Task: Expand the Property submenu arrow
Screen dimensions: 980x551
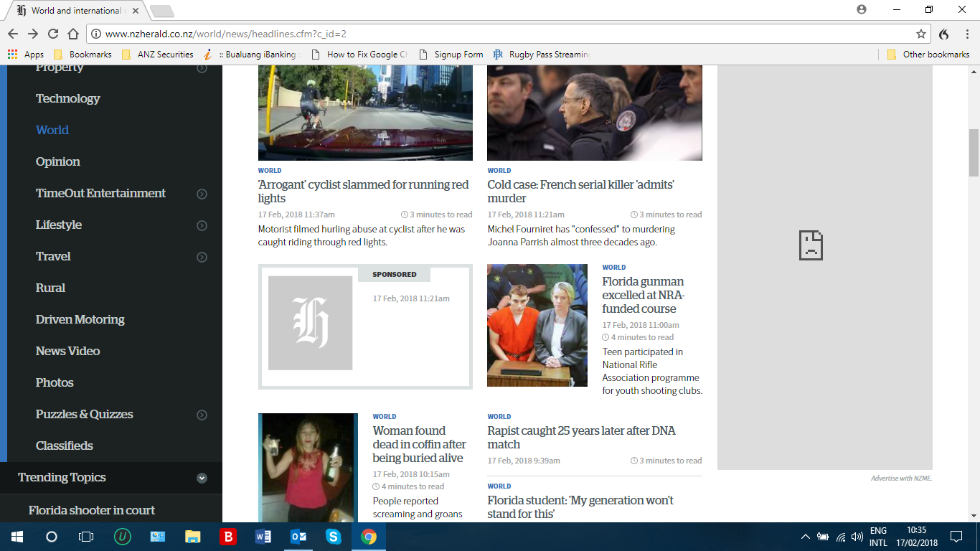Action: pyautogui.click(x=202, y=68)
